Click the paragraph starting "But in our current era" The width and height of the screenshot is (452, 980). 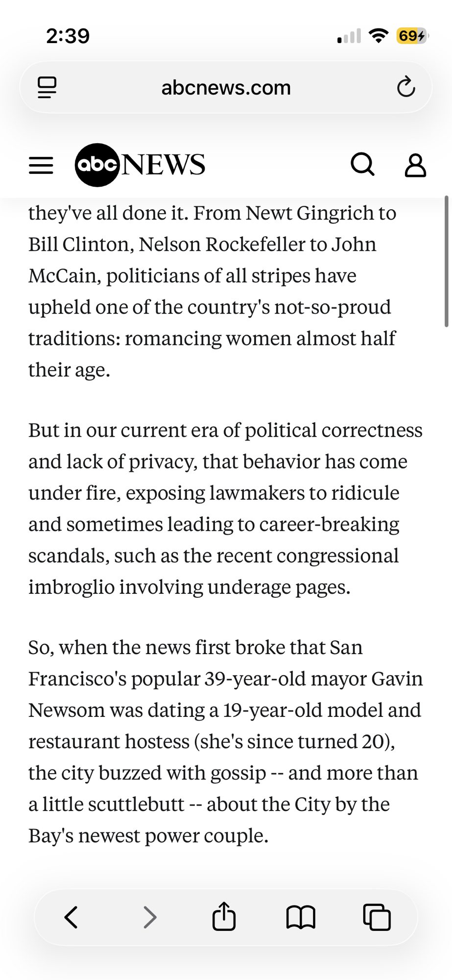coord(225,508)
